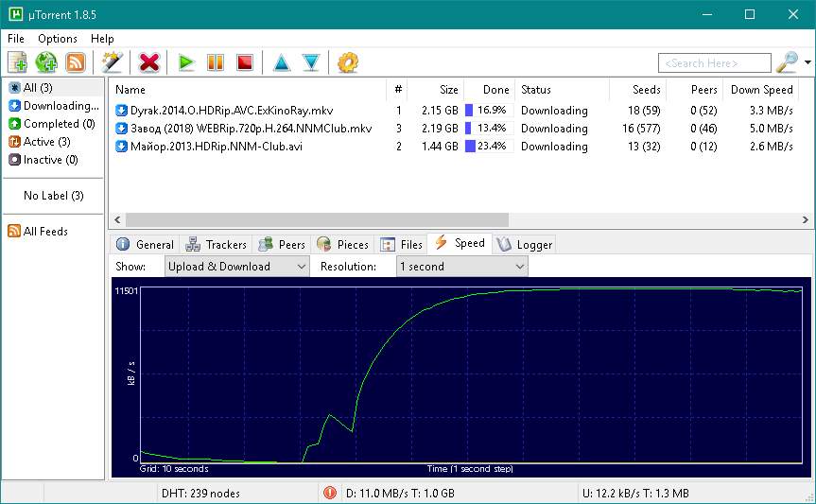This screenshot has height=504, width=816.
Task: Open the Resolution 1 second dropdown
Action: click(x=461, y=267)
